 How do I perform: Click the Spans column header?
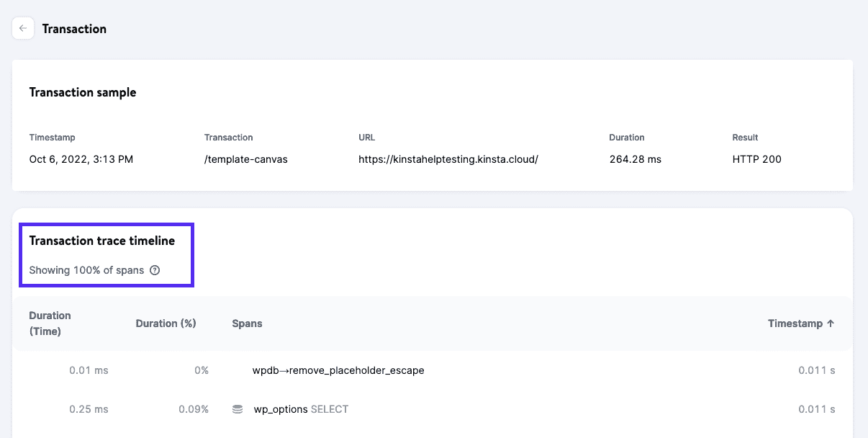(247, 323)
